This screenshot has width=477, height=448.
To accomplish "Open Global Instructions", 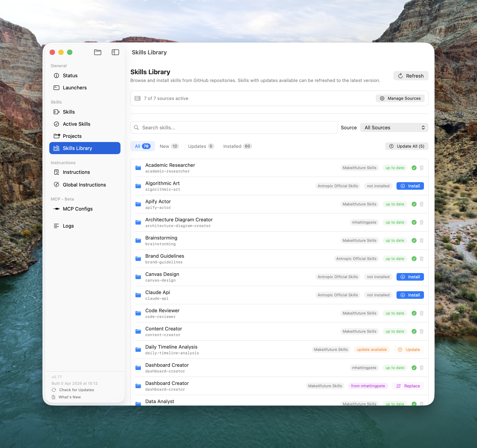I will 84,185.
